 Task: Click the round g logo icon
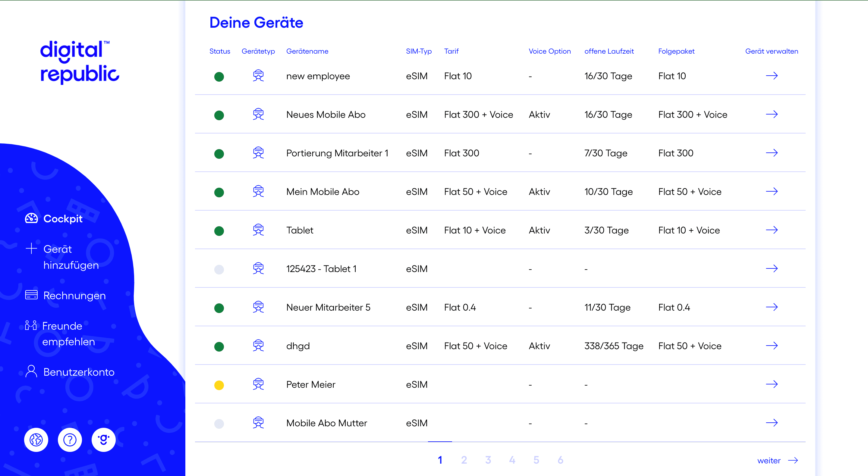(x=103, y=440)
